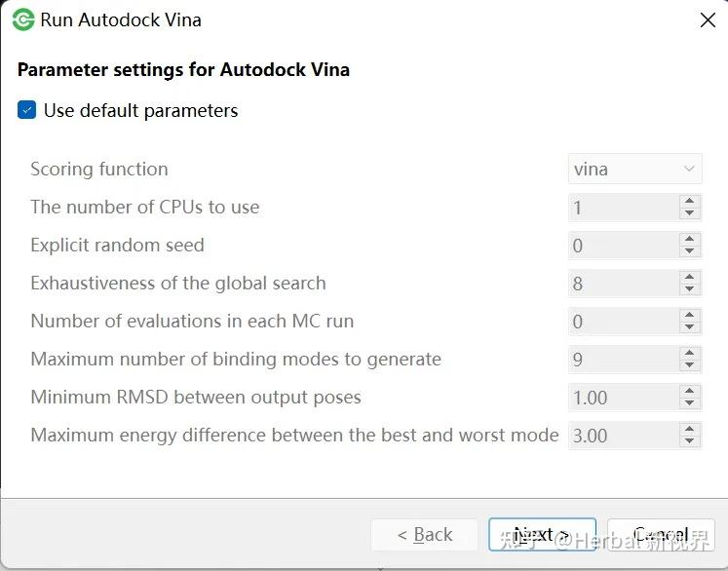Increase the number of CPUs to use
This screenshot has height=571, width=728.
click(x=689, y=201)
